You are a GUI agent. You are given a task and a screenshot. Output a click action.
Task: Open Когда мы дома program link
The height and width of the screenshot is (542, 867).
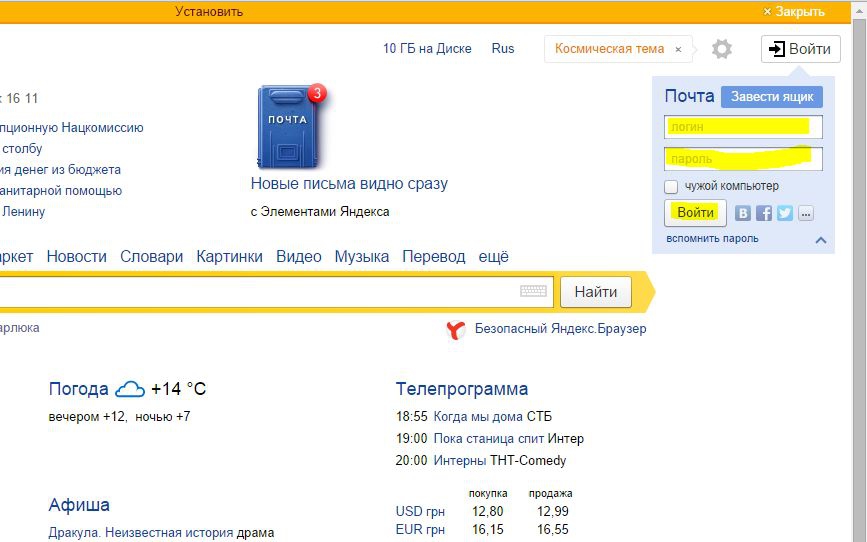tap(478, 416)
